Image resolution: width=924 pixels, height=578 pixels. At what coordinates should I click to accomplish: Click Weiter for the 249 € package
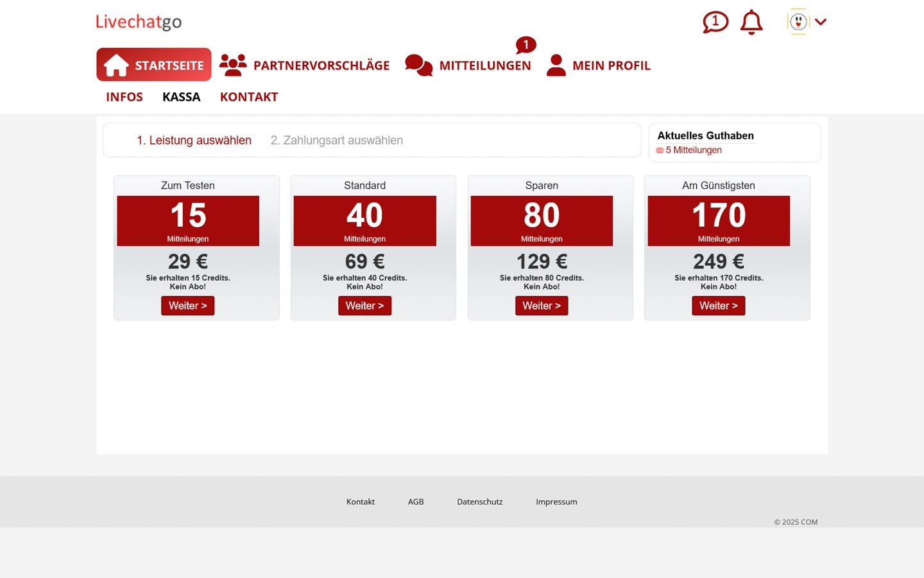click(719, 306)
